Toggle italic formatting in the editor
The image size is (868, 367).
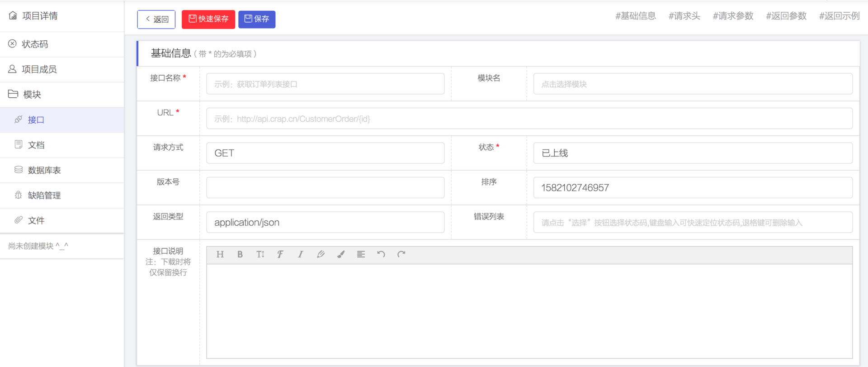[300, 254]
